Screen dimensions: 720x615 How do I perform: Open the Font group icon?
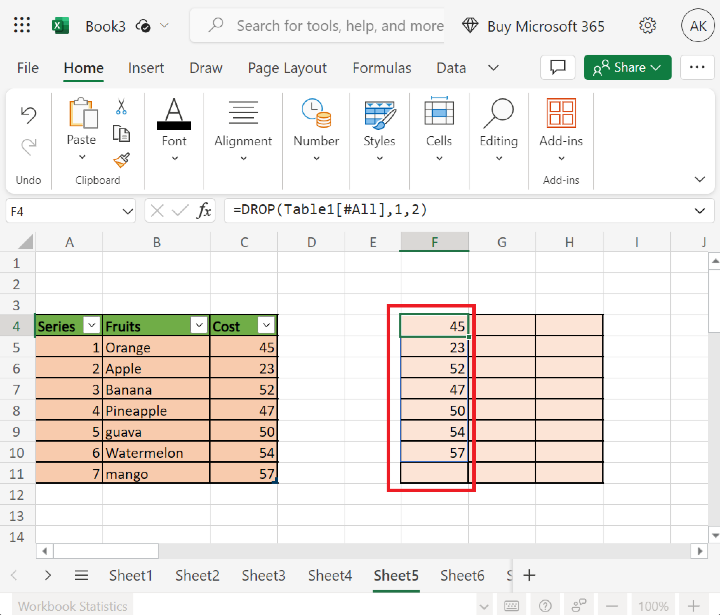[x=174, y=114]
